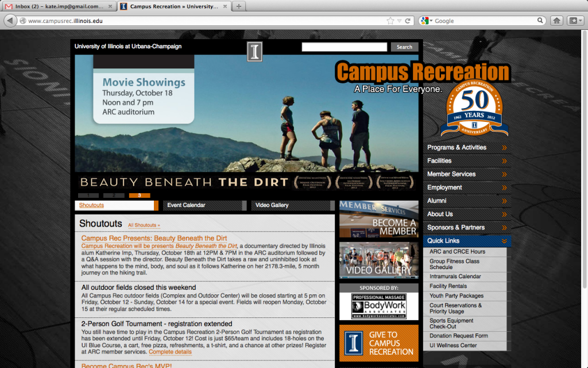Screen dimensions: 588x368
Task: Expand the Facilities menu arrow
Action: click(504, 161)
